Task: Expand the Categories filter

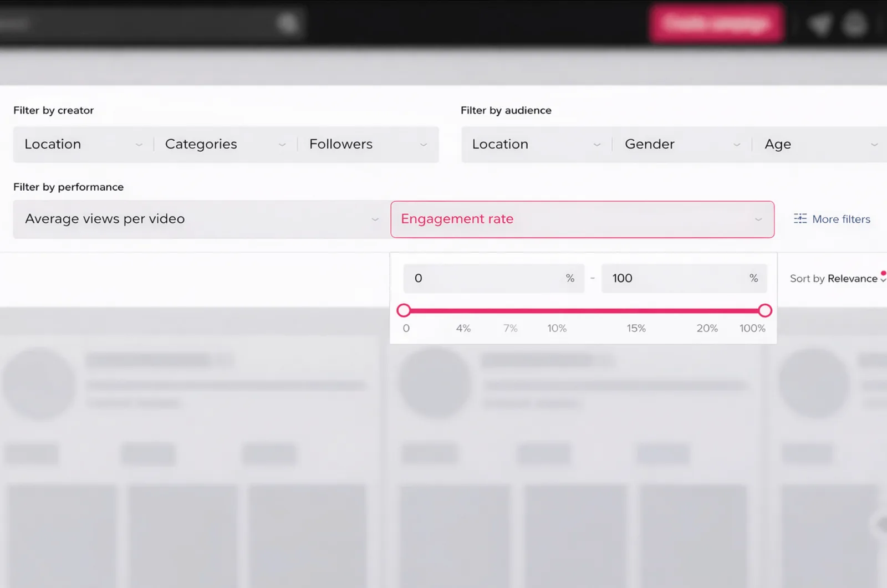Action: pos(225,144)
